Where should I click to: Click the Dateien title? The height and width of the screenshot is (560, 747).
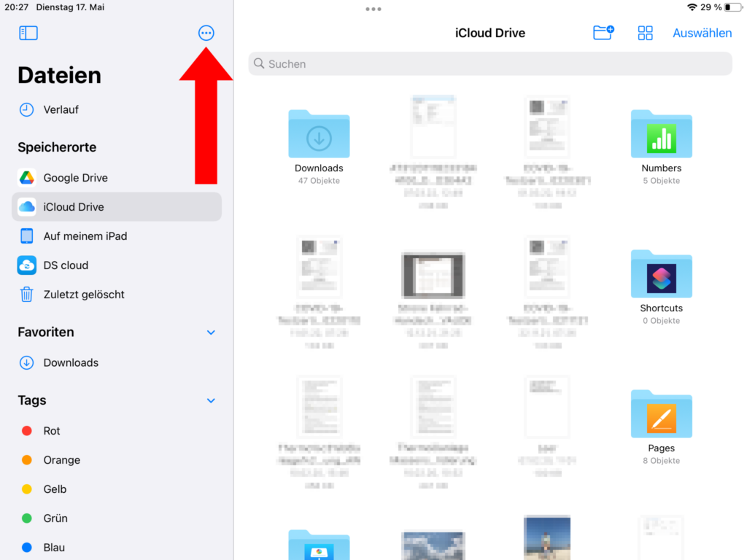(x=60, y=75)
